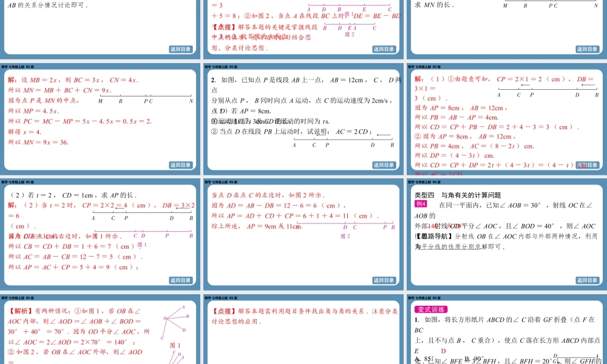Click 返回目录 on the 求MN的长 slide
607x364 pixels.
point(587,49)
